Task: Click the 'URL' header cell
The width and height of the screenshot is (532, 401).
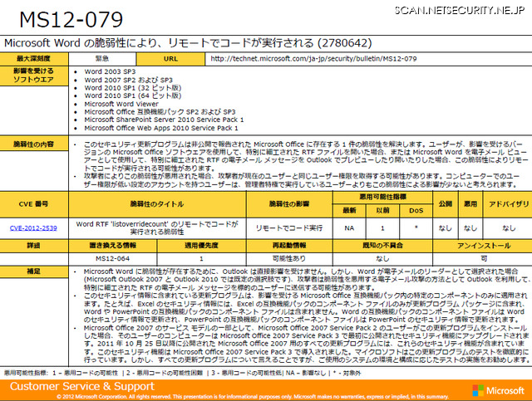Action: [x=170, y=59]
